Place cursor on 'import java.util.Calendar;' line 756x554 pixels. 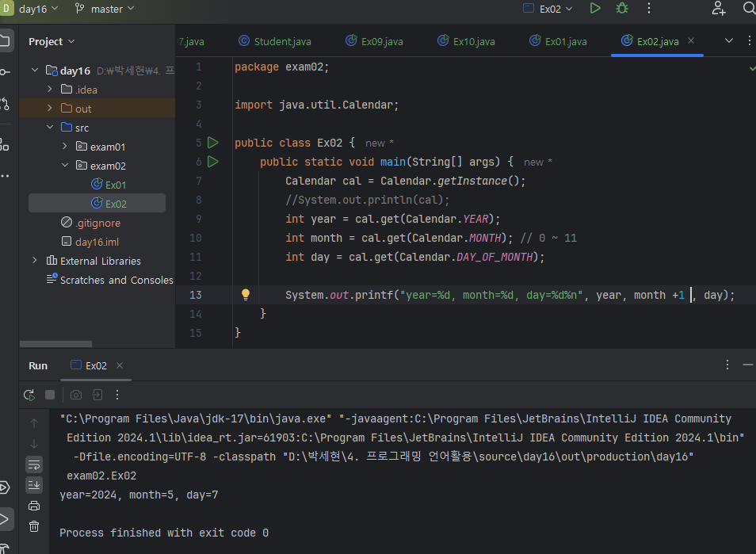point(316,105)
